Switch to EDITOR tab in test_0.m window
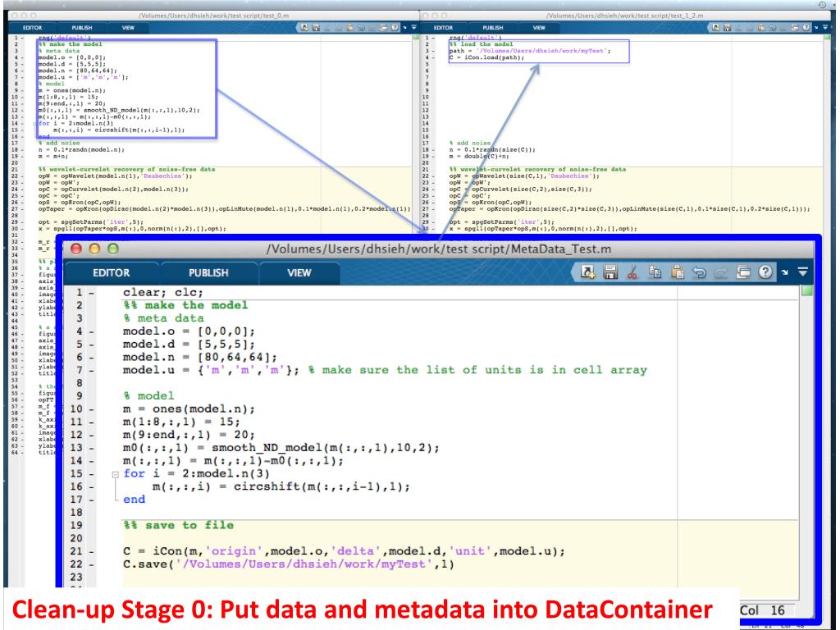The image size is (840, 630). point(32,27)
